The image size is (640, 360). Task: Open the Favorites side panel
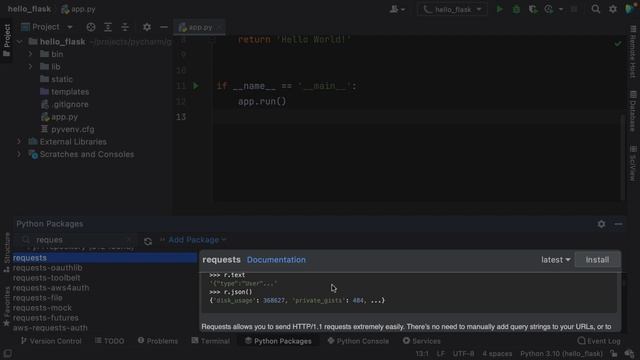pos(7,306)
